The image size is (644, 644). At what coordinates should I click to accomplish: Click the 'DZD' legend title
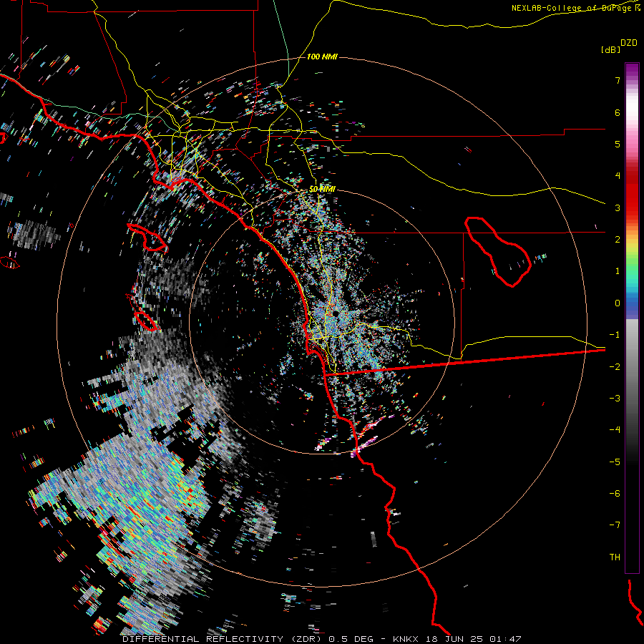(629, 43)
